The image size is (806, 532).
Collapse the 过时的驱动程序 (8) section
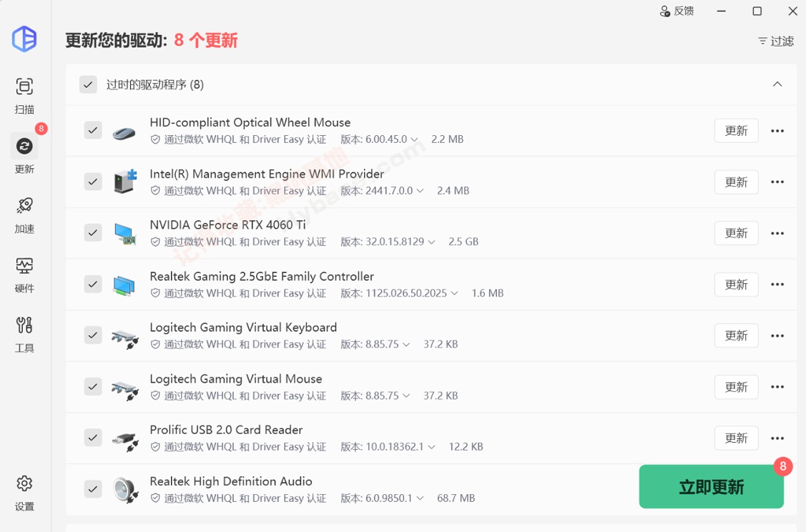[777, 84]
